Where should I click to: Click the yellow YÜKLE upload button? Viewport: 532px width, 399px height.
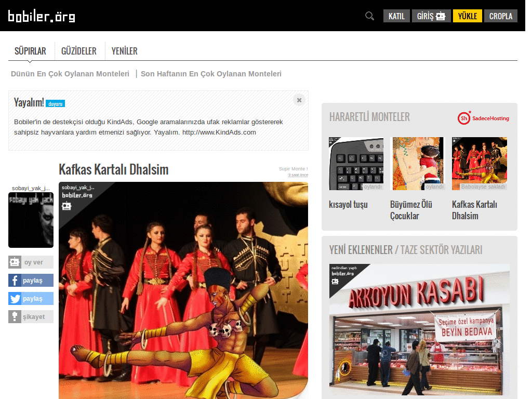468,16
